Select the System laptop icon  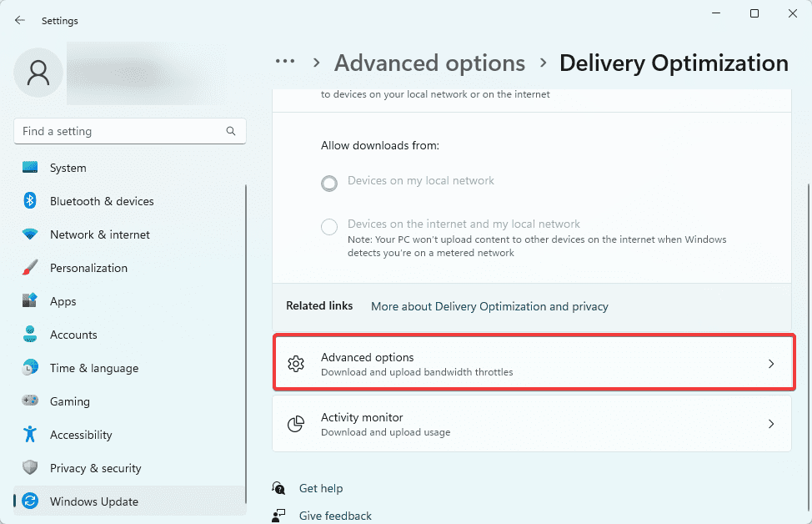(x=30, y=168)
